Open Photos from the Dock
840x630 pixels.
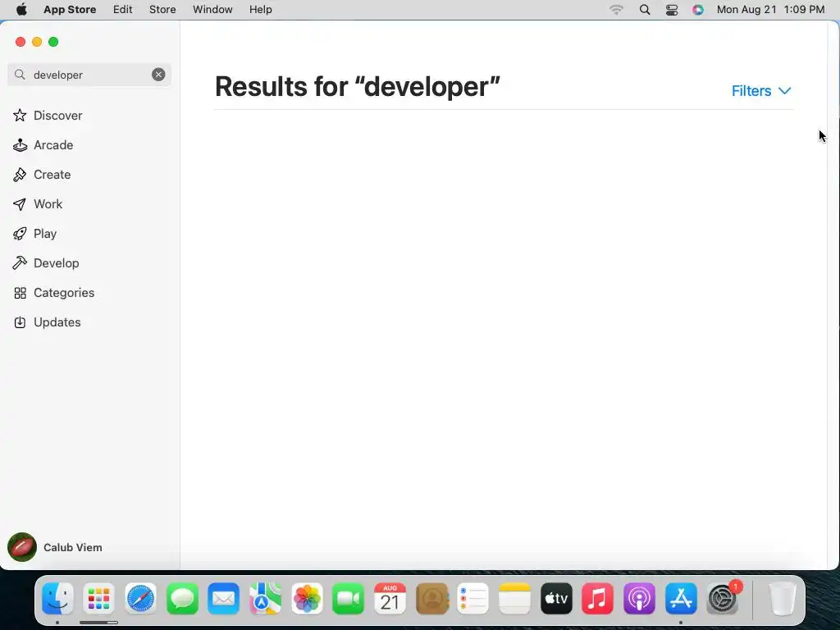(x=307, y=598)
